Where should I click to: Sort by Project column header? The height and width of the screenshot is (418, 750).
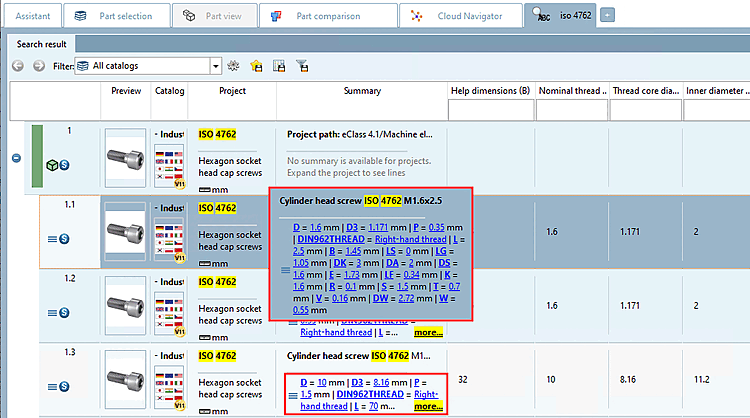point(232,91)
